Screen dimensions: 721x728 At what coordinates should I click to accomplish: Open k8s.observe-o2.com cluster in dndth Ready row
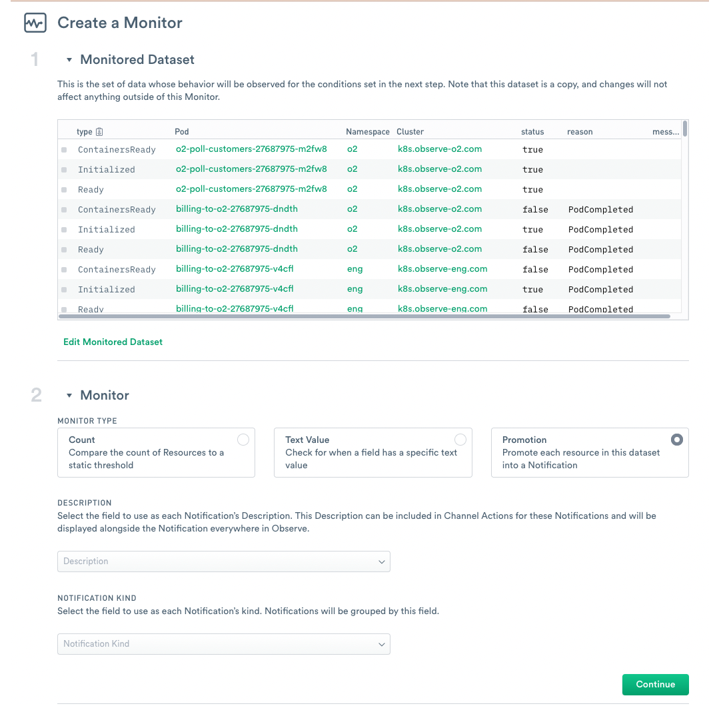point(440,249)
